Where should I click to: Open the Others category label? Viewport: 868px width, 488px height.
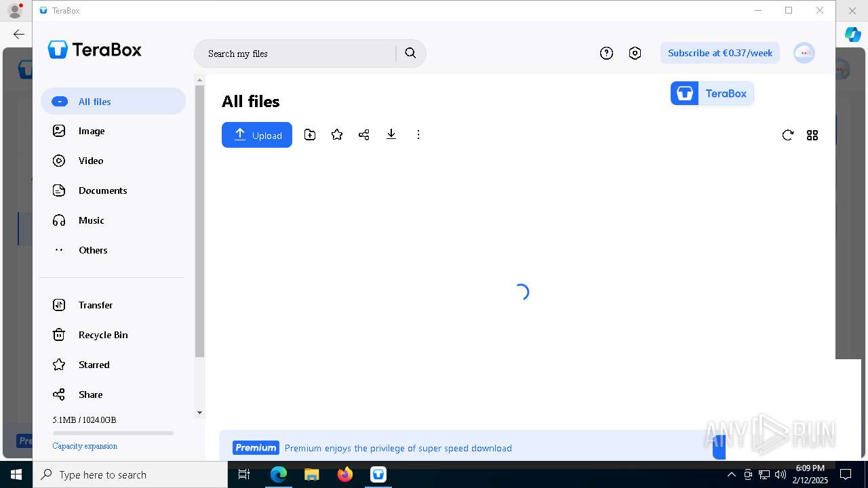pyautogui.click(x=93, y=250)
